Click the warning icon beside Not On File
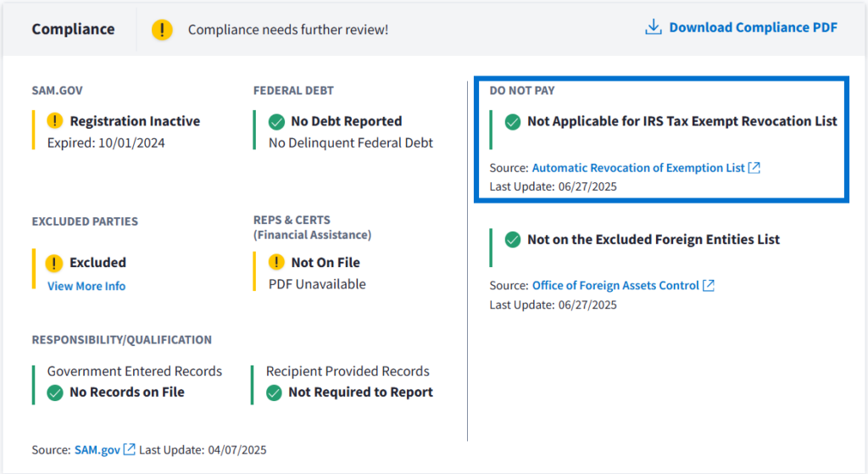Screen dimensions: 868x474 coord(276,262)
